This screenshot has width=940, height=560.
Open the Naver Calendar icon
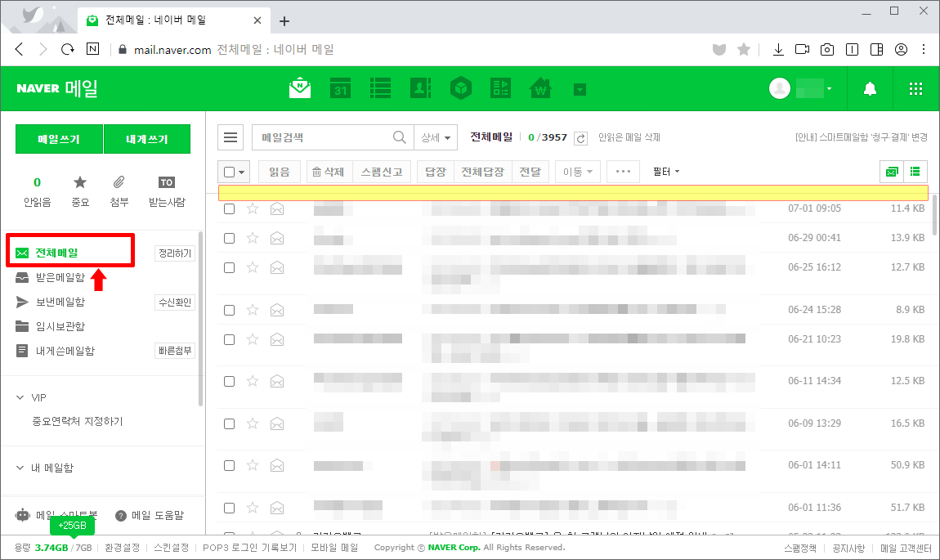[x=341, y=88]
